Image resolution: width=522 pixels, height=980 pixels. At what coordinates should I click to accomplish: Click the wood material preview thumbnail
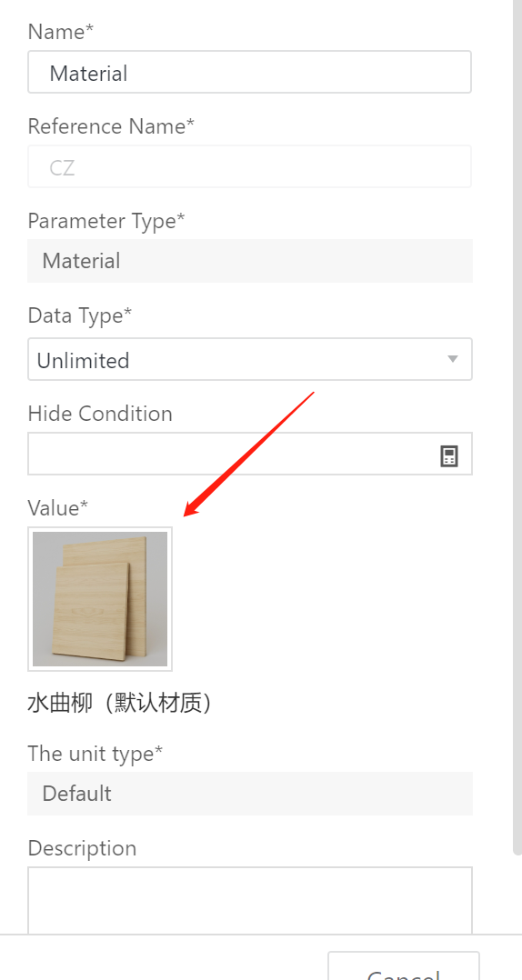(x=100, y=599)
